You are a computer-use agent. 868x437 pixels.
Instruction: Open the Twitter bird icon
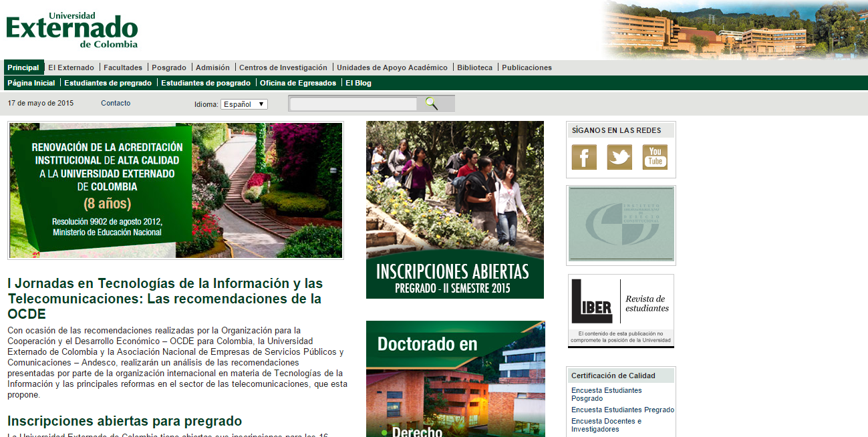tap(619, 158)
